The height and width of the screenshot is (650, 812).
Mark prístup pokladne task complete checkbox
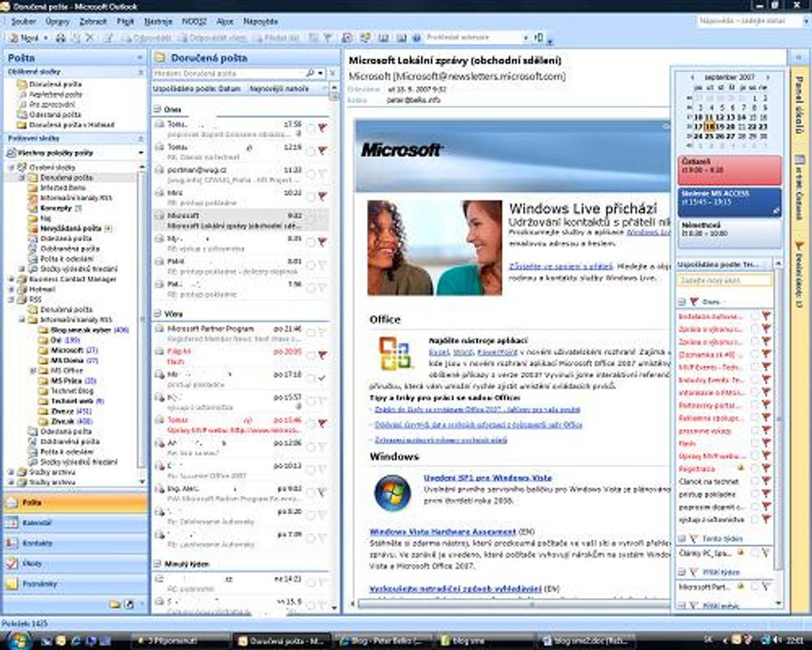pyautogui.click(x=755, y=494)
